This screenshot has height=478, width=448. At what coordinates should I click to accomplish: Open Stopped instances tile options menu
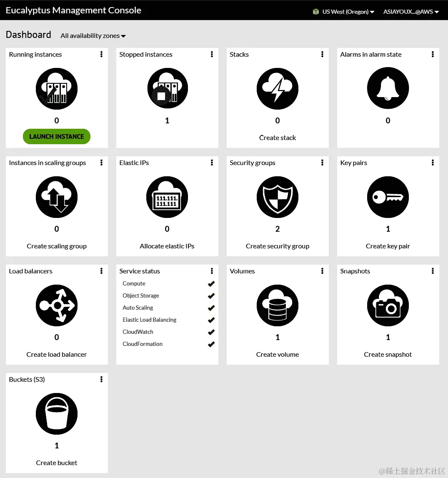[212, 54]
